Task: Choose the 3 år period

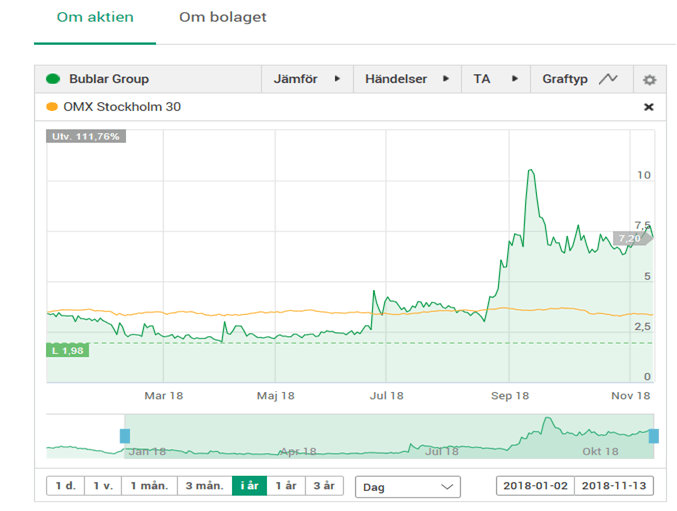Action: point(324,486)
